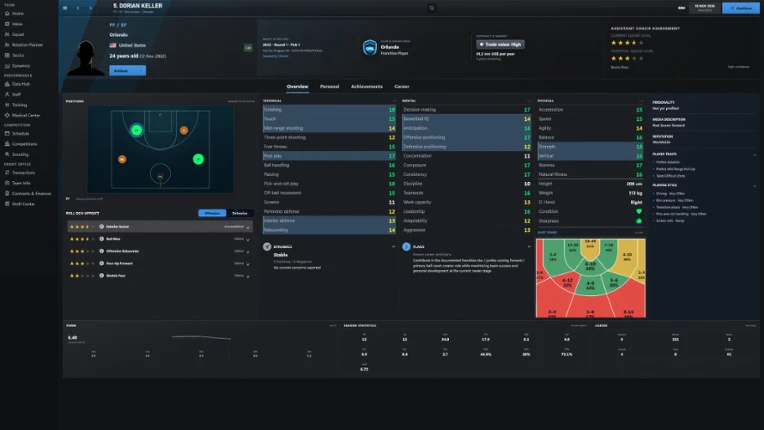Collapse the Dynamics panel chevron
Viewport: 764px width, 430px height.
click(x=393, y=247)
